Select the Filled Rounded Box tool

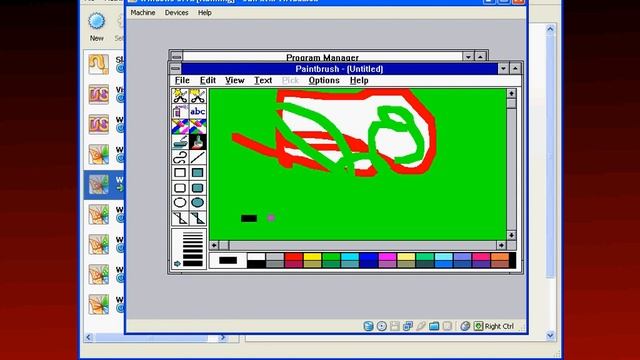coord(198,188)
